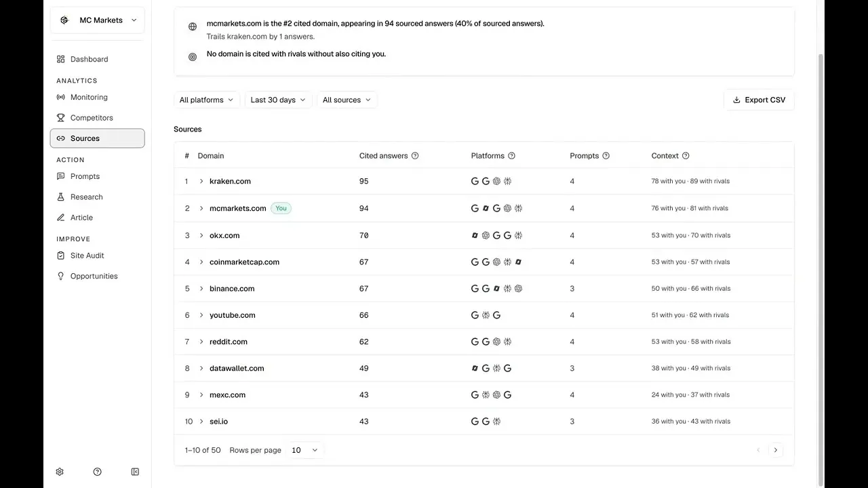Screen dimensions: 868x488
Task: Expand the mexc.com row
Action: pyautogui.click(x=201, y=395)
